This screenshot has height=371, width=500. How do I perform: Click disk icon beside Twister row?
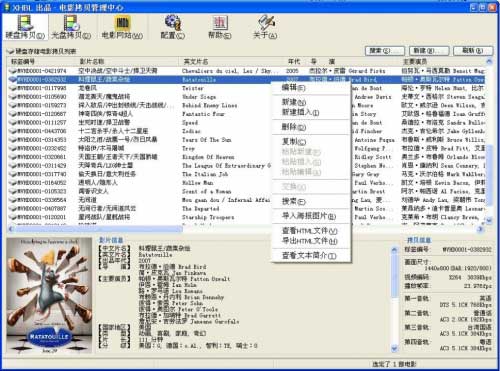coord(13,88)
